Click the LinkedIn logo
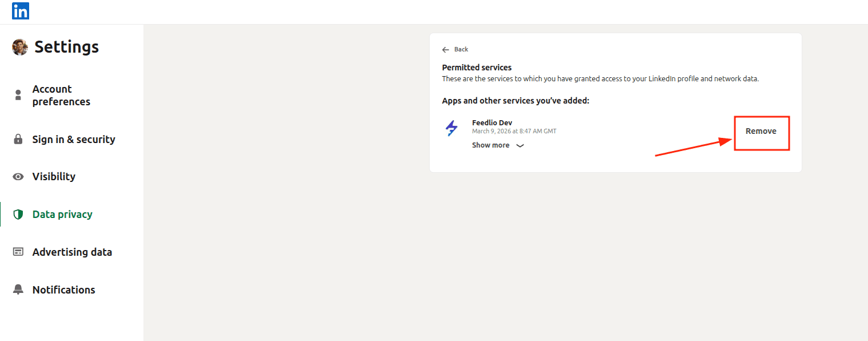 click(x=21, y=11)
